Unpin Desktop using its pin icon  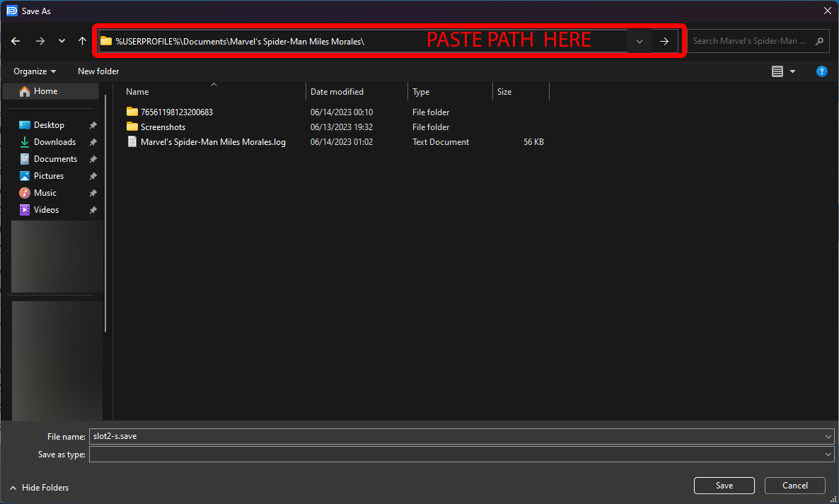point(93,125)
